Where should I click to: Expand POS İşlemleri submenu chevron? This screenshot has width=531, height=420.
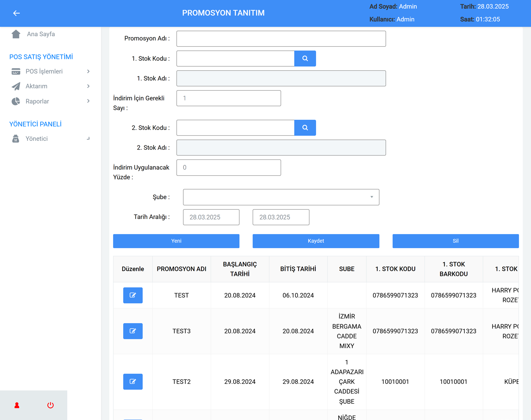click(88, 72)
